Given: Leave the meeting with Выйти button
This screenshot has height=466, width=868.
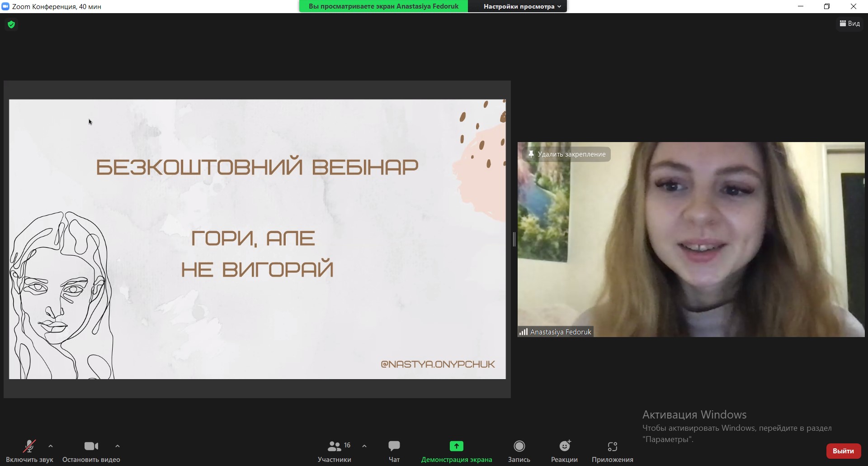Looking at the screenshot, I should point(843,451).
